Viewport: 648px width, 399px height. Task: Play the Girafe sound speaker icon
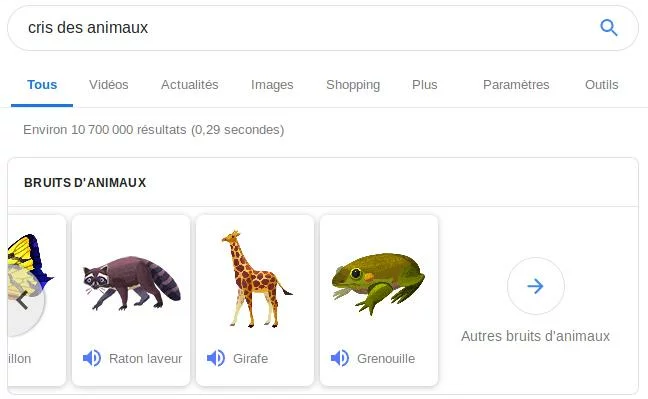click(x=216, y=358)
